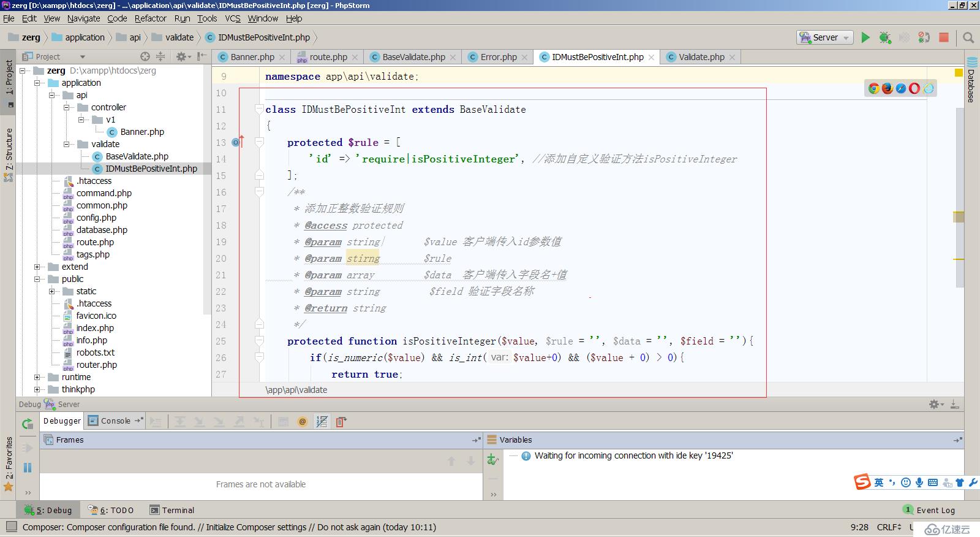Open file in Opera browser

pos(914,88)
